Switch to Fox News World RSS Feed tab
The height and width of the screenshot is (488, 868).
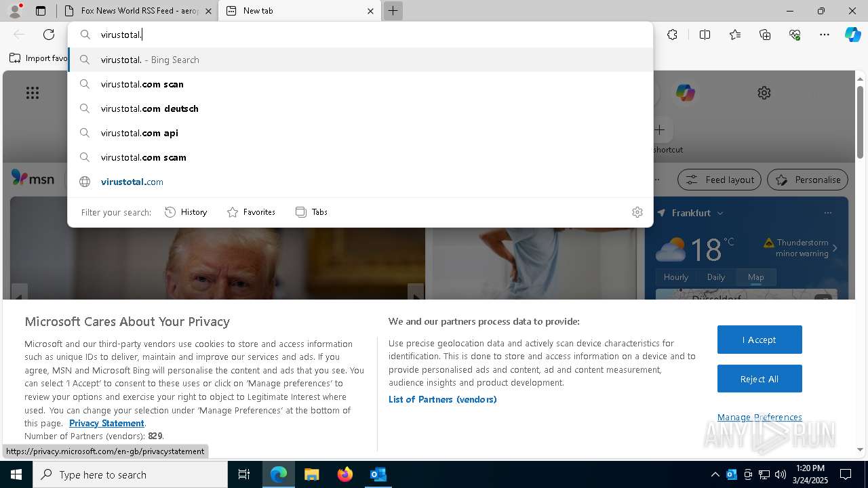pos(138,11)
